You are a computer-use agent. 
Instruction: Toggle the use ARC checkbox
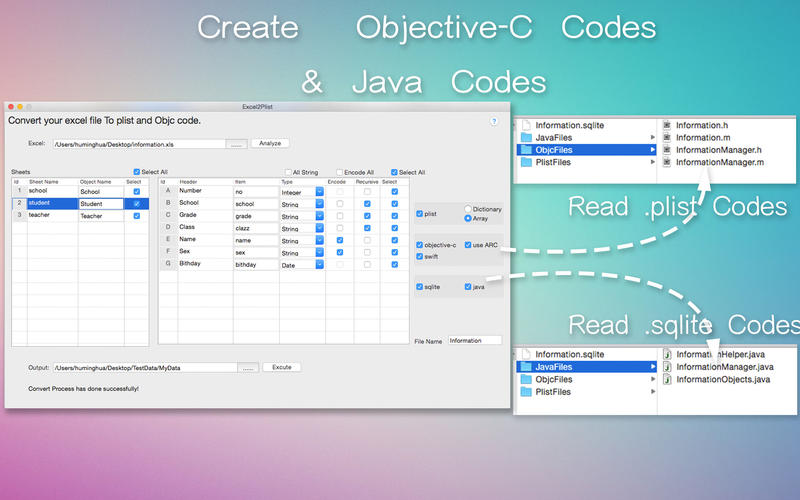[x=468, y=245]
